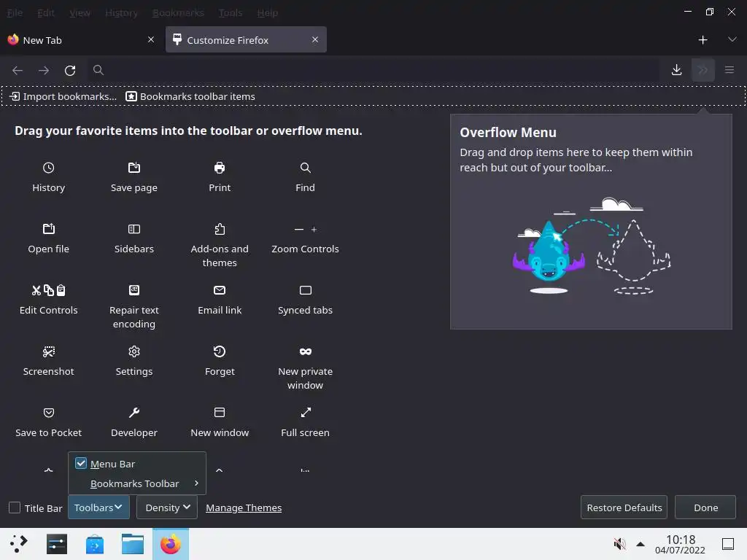Select the New private window item

[x=305, y=368]
